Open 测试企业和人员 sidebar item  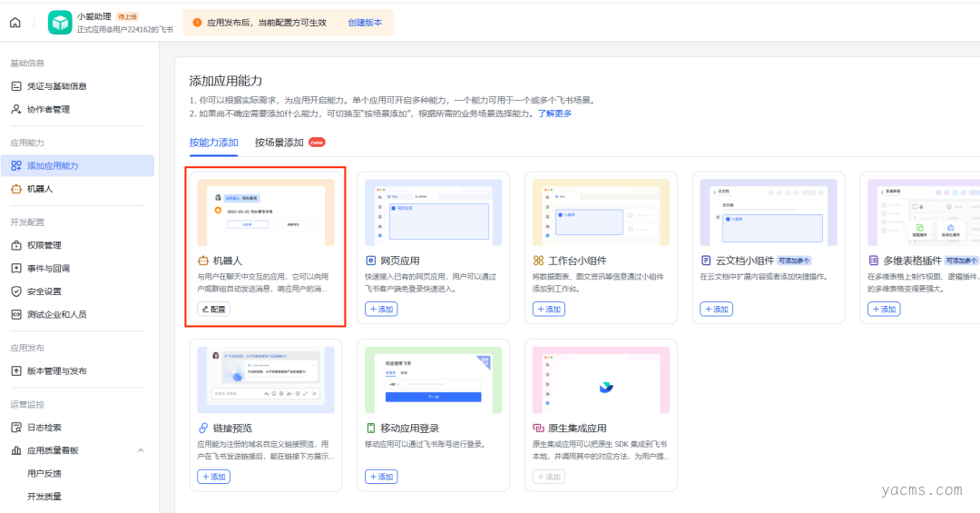56,315
